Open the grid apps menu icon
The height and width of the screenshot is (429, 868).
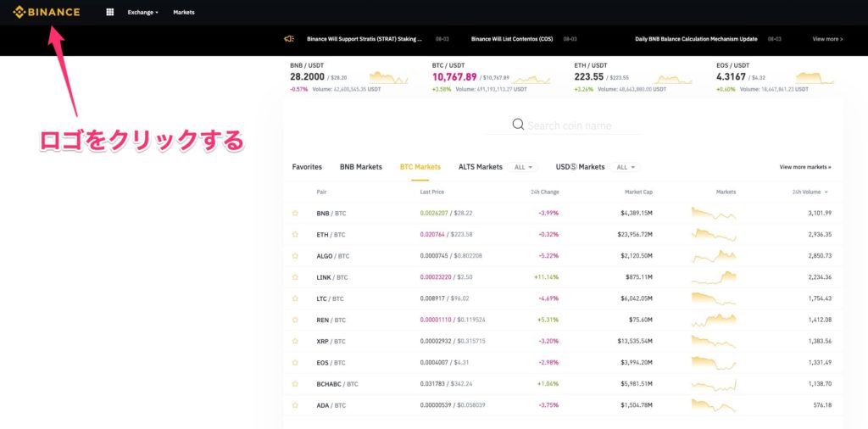point(110,13)
